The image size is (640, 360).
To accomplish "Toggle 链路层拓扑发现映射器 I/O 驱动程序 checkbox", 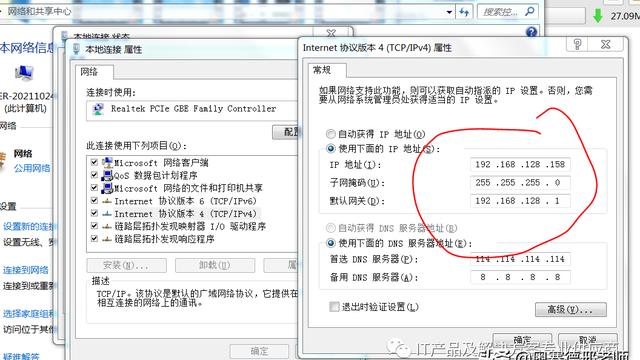I will tap(94, 226).
